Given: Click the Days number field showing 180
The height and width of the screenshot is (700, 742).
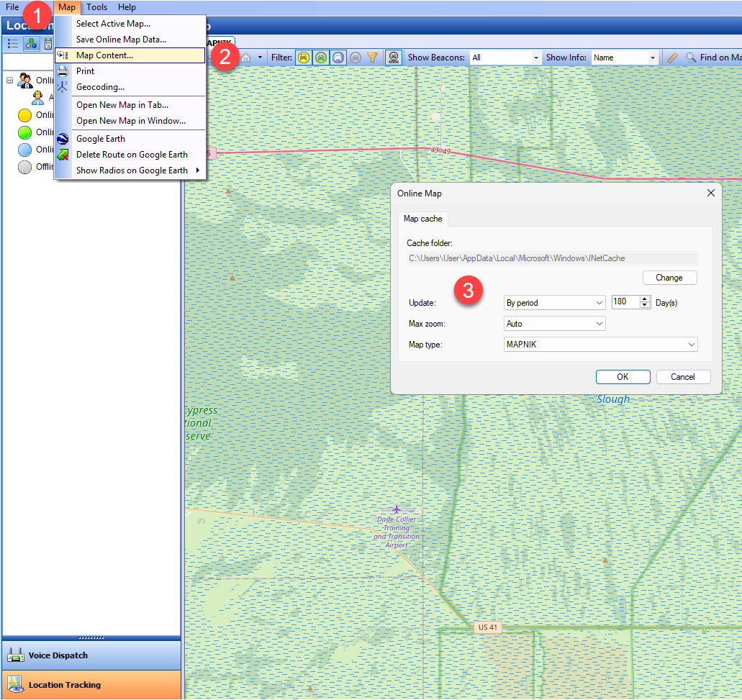Looking at the screenshot, I should [x=625, y=303].
